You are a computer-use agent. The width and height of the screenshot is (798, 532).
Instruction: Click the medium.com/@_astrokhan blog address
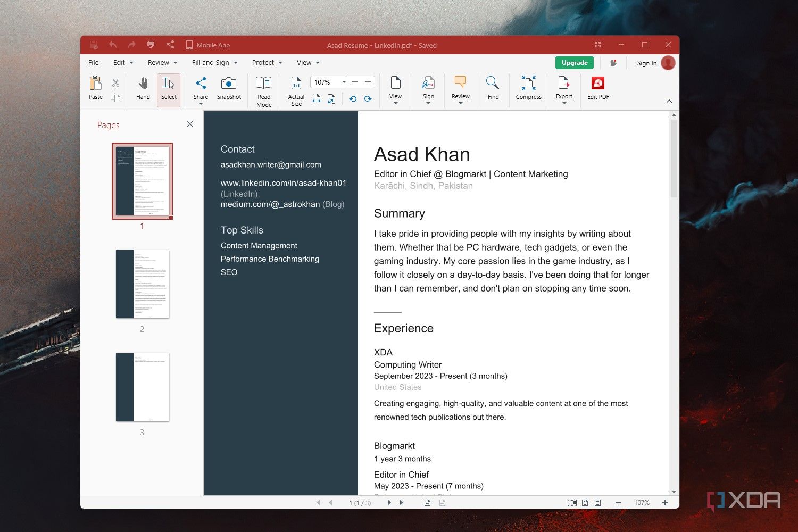pyautogui.click(x=270, y=204)
